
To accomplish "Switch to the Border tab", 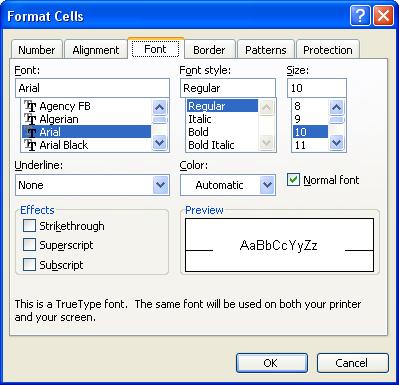I will tap(209, 50).
